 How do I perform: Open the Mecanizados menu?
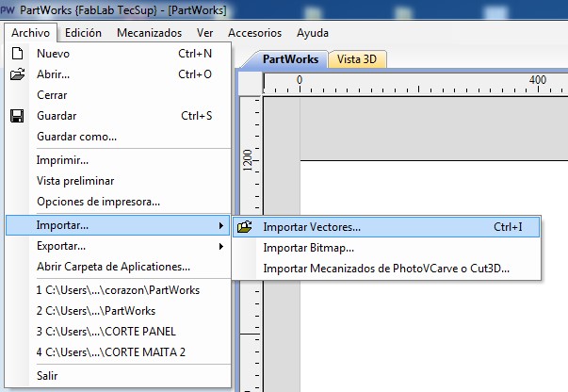tap(149, 33)
